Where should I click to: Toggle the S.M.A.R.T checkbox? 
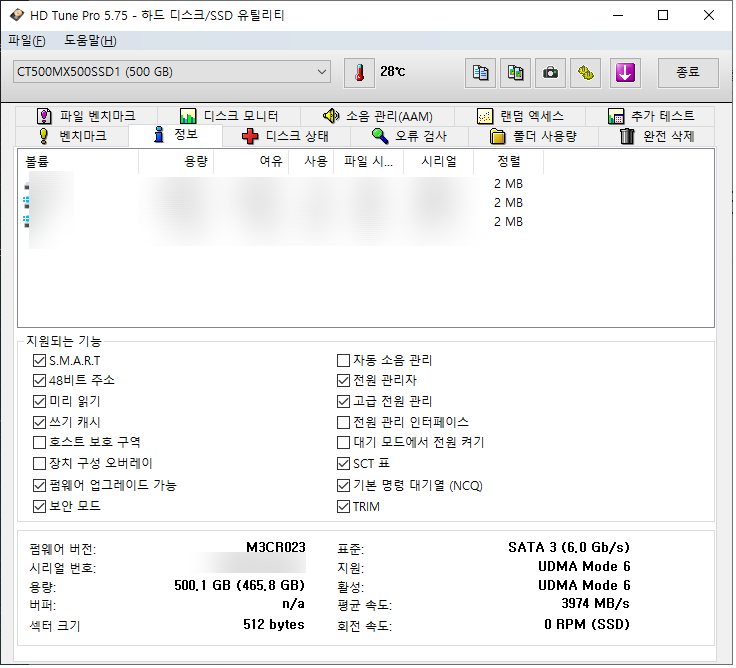[39, 361]
